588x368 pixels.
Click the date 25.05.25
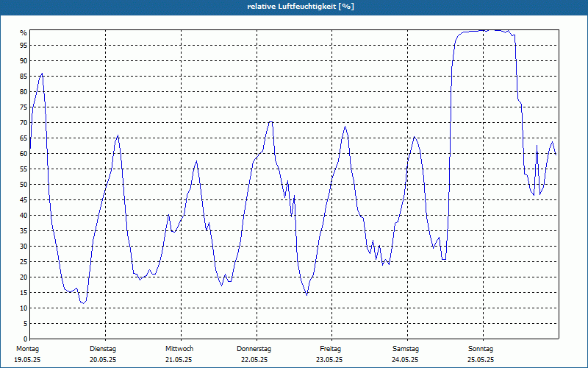[481, 360]
